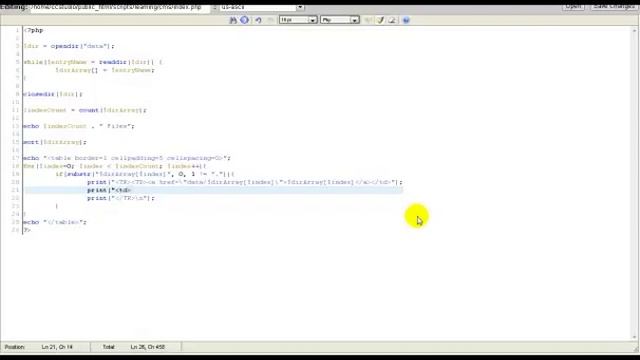
Task: Undo the last edit with Undo arrow
Action: [x=258, y=20]
